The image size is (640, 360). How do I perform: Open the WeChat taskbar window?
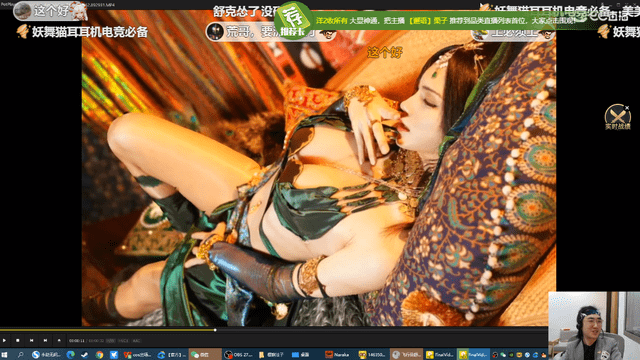tap(205, 355)
